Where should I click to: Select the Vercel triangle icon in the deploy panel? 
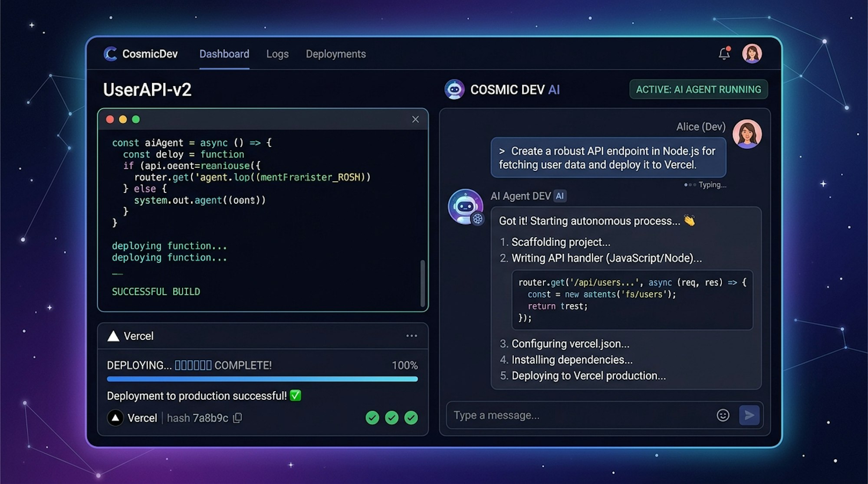[x=114, y=336]
